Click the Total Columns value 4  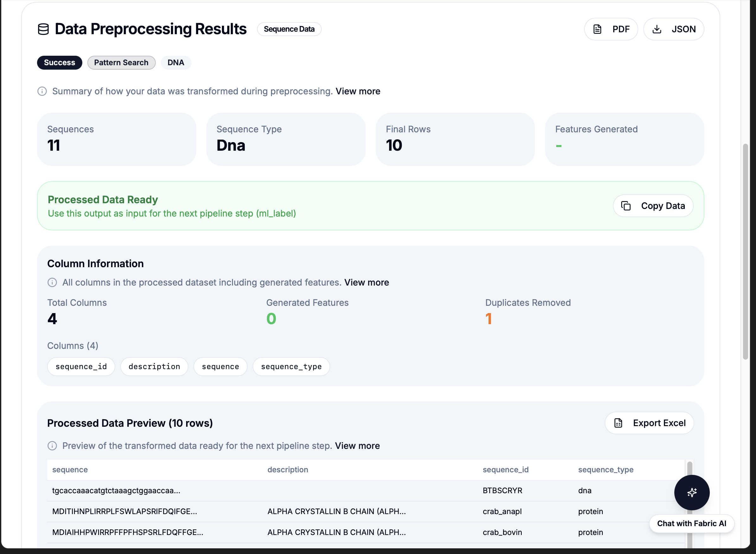[x=52, y=318]
